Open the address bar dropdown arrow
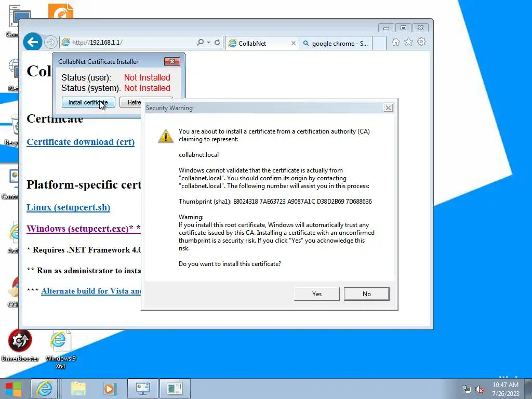Image resolution: width=532 pixels, height=399 pixels. click(x=209, y=43)
